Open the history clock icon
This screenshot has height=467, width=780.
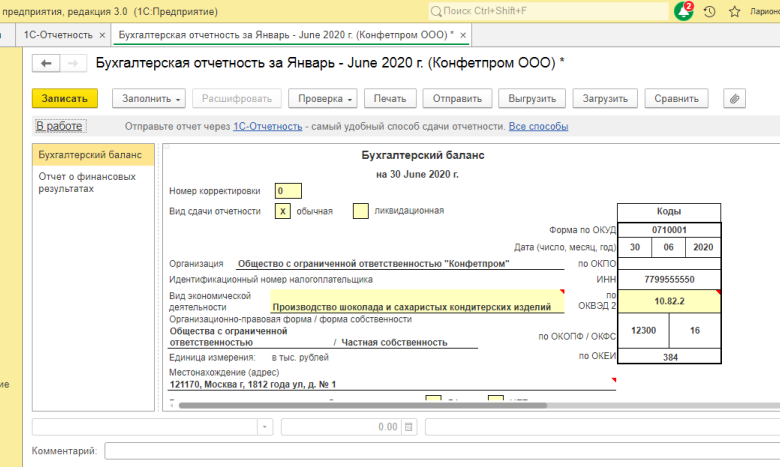point(709,12)
